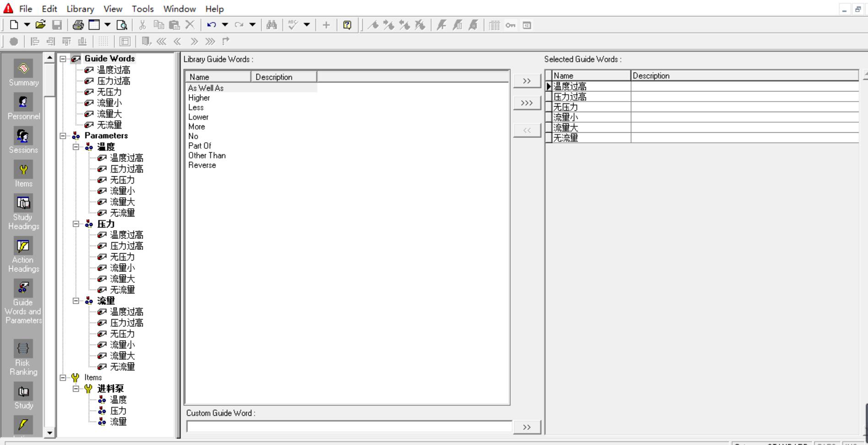Open the New document dropdown arrow

(27, 25)
